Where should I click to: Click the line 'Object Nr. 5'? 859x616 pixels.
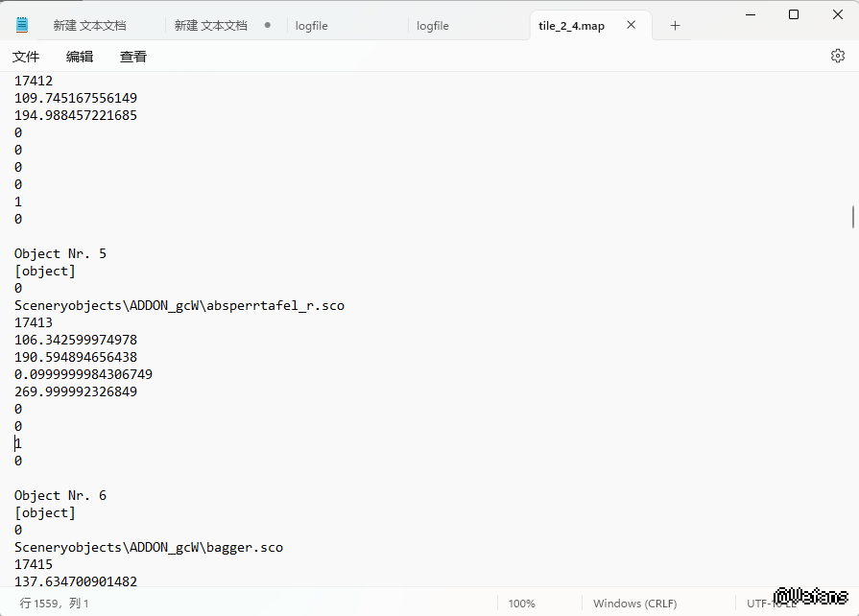60,253
